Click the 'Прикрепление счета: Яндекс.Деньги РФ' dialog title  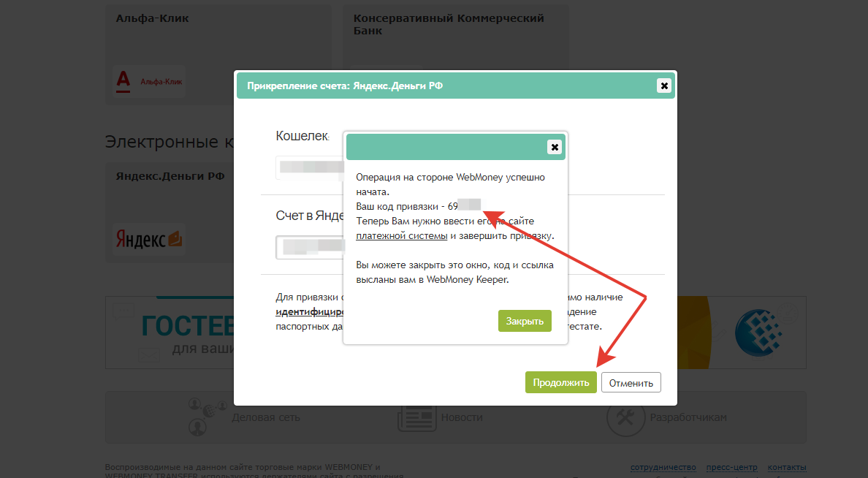[x=345, y=86]
